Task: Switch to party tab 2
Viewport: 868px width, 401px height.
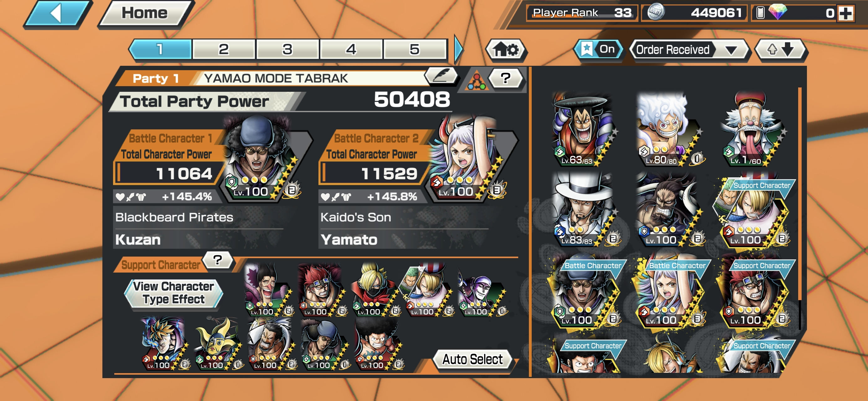Action: click(223, 49)
